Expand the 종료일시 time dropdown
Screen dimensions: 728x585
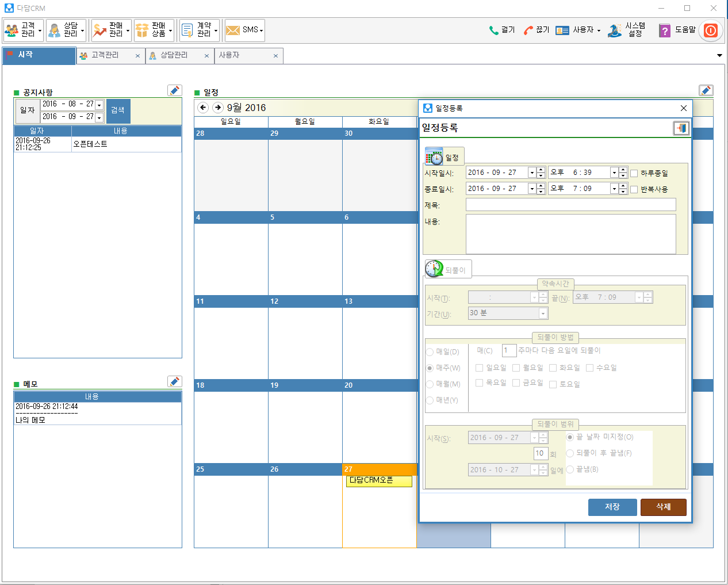click(614, 189)
